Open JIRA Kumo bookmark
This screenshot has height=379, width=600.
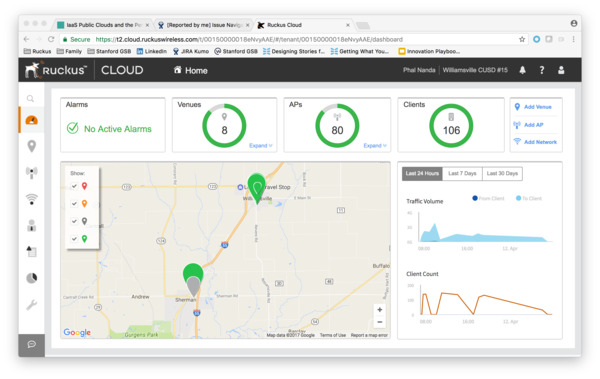coord(191,51)
